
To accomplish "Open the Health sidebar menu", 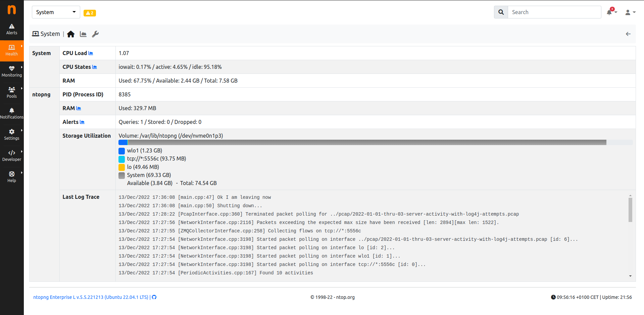I will [x=12, y=51].
